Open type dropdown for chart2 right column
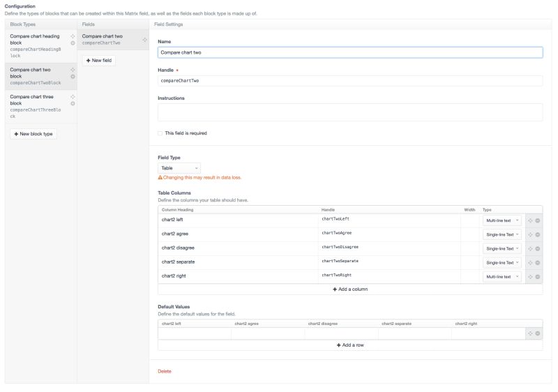Screen dimensions: 558x392 [x=502, y=277]
